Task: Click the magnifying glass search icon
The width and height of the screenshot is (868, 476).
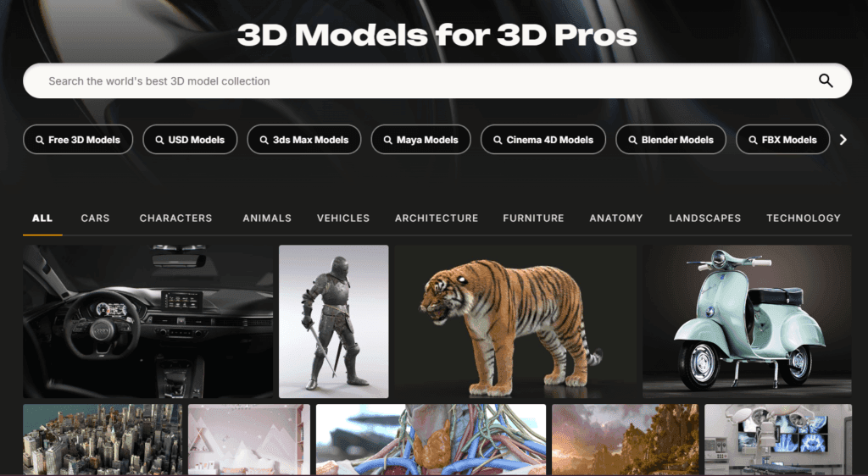Action: pyautogui.click(x=826, y=81)
